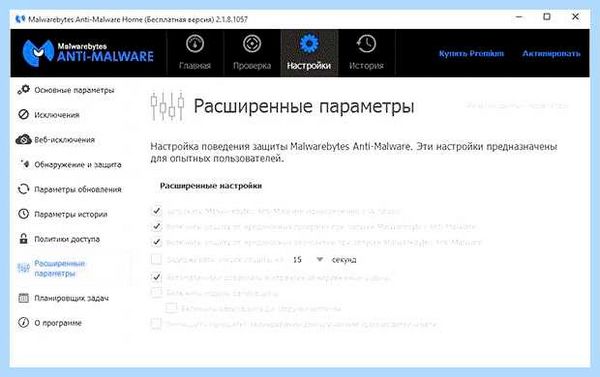Image resolution: width=600 pixels, height=377 pixels.
Task: Open Исключения via the prohibition icon
Action: (23, 114)
